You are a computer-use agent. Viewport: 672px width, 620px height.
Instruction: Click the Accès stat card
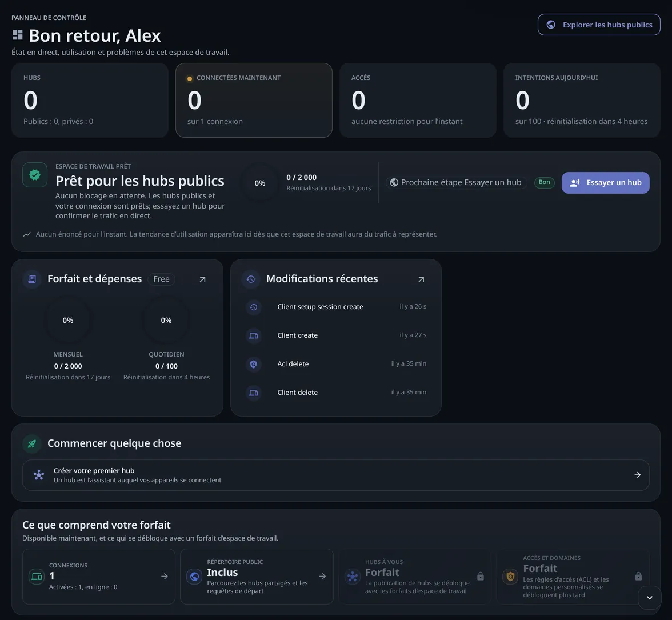(x=418, y=100)
